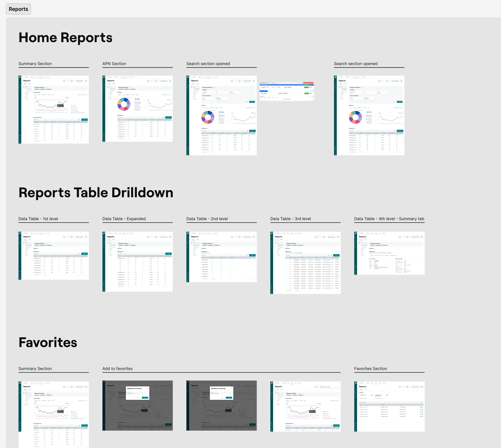Click Data Table - 4th level - Summary tab label
The width and height of the screenshot is (501, 448).
[389, 219]
